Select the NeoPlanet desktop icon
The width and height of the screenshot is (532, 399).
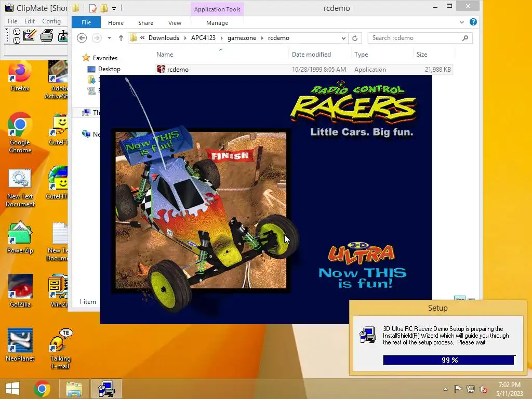point(20,345)
